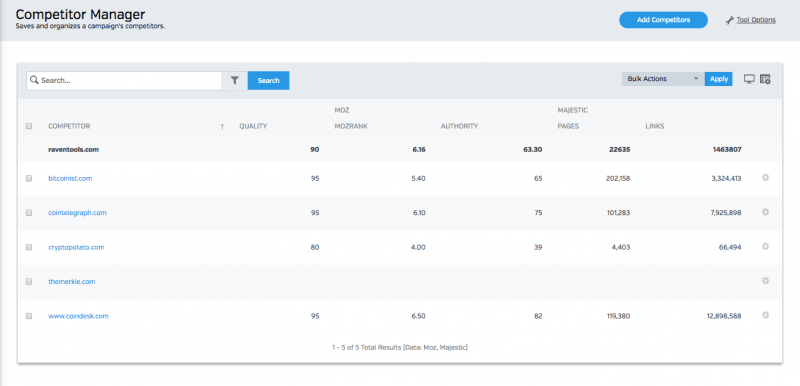The image size is (800, 386).
Task: Click the links value 12,898,588
Action: [724, 316]
